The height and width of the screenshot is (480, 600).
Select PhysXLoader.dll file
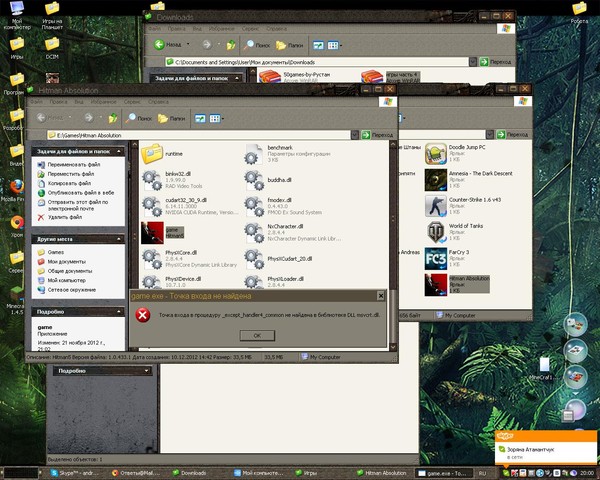tap(274, 281)
